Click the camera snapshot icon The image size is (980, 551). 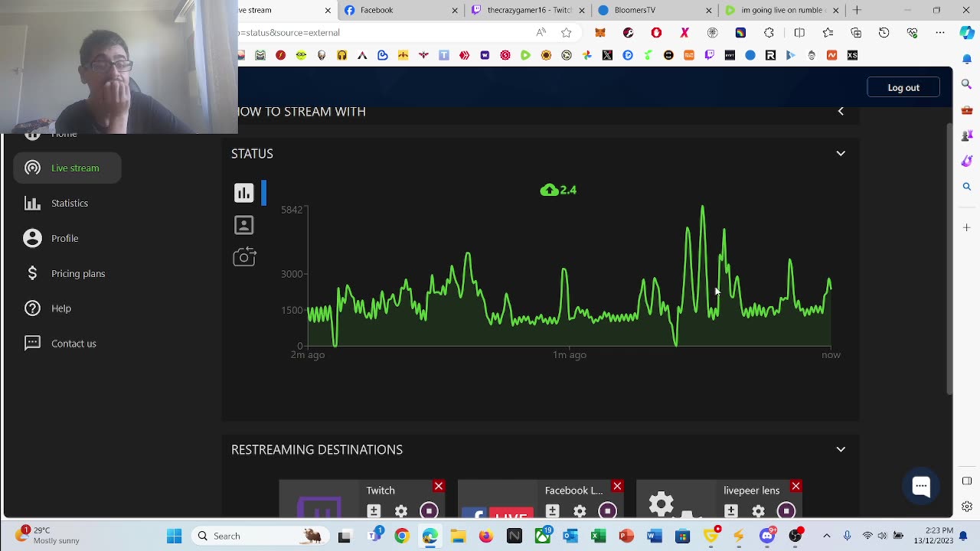click(244, 257)
